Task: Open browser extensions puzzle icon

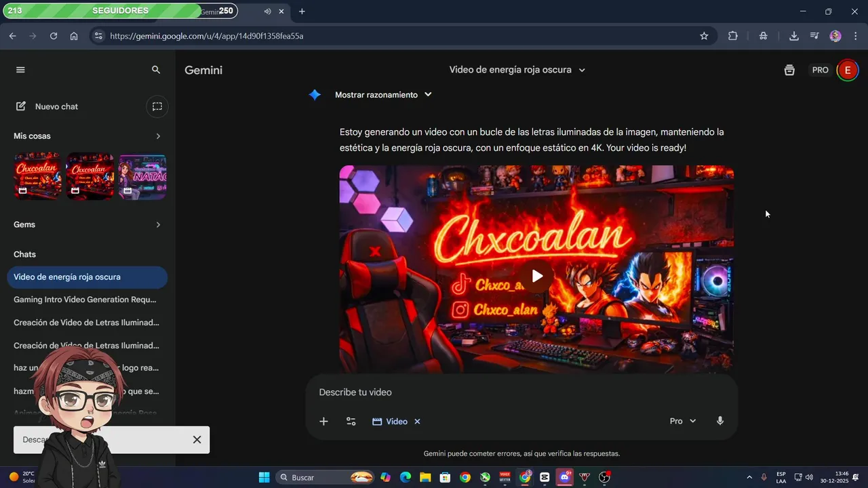Action: pos(733,36)
